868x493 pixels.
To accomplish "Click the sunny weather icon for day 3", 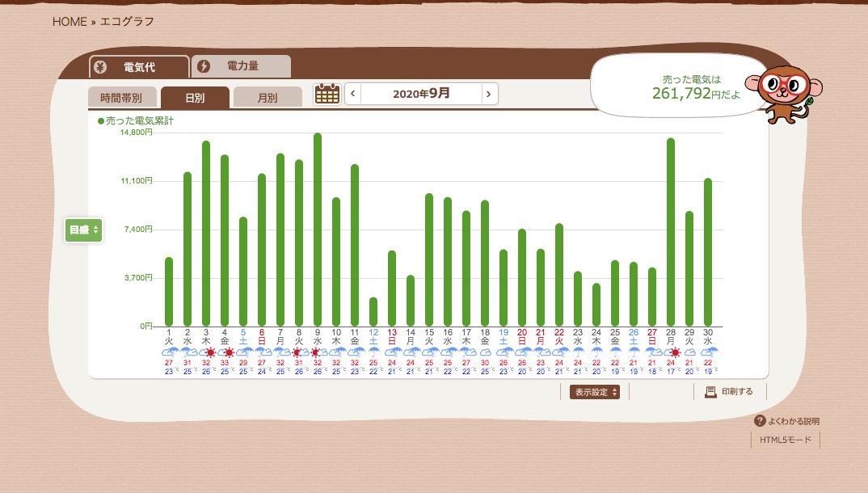I will click(209, 352).
